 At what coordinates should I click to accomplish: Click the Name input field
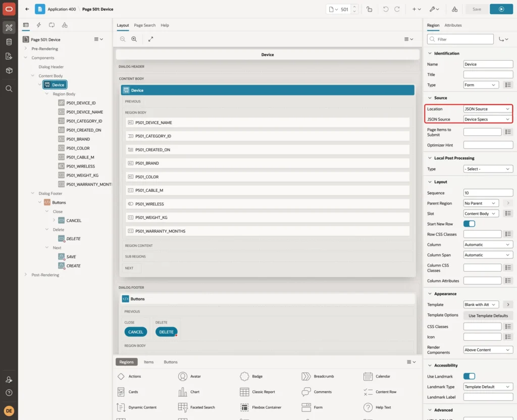488,64
